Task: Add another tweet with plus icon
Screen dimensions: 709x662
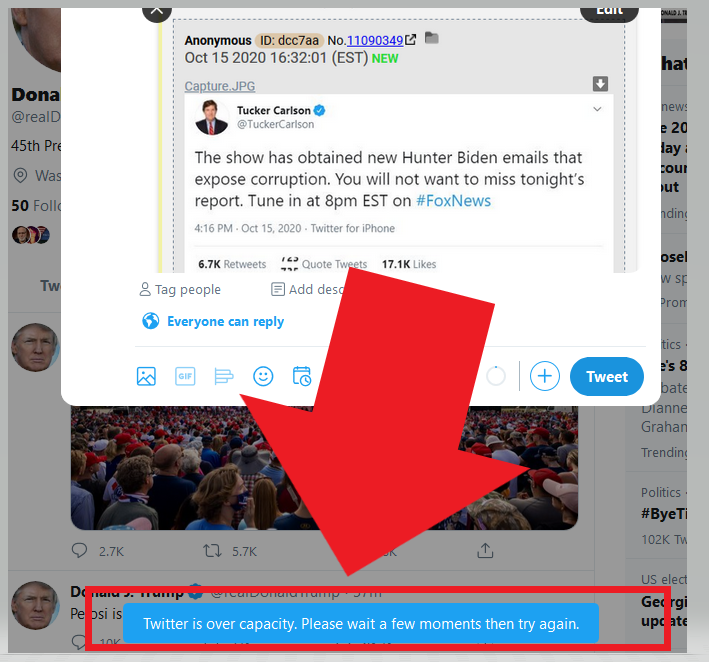Action: coord(544,376)
